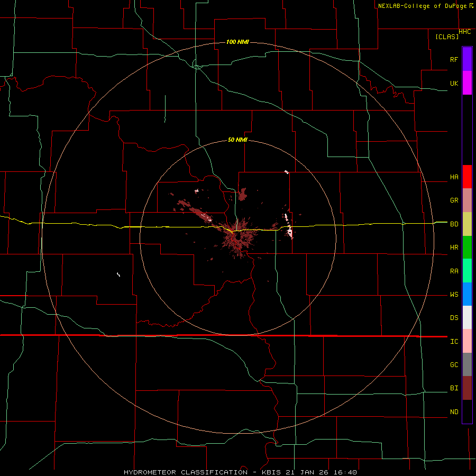Click the RF legend label

point(454,59)
